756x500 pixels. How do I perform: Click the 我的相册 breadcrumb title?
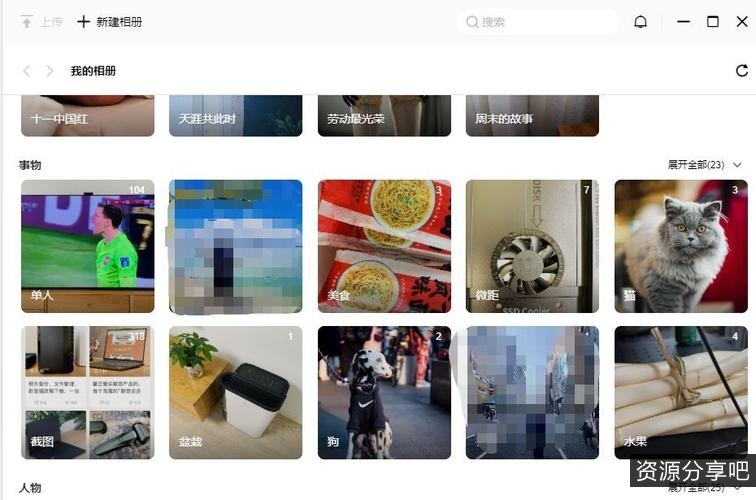pos(93,71)
